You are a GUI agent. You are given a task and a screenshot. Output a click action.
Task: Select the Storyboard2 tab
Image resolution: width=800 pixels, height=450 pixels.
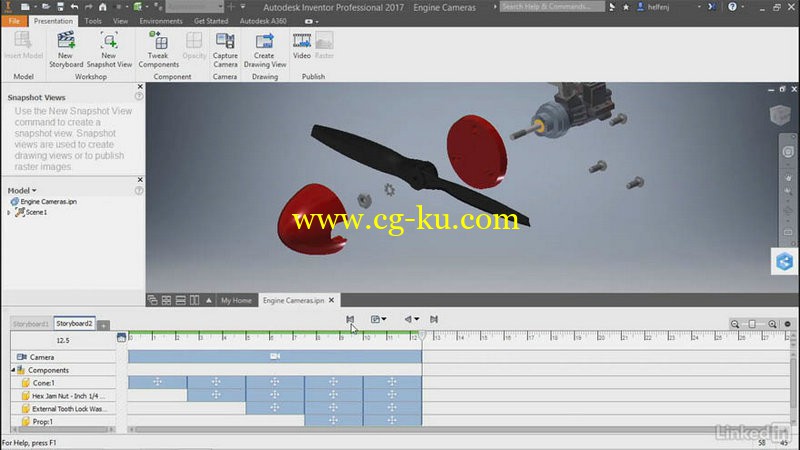tap(74, 323)
